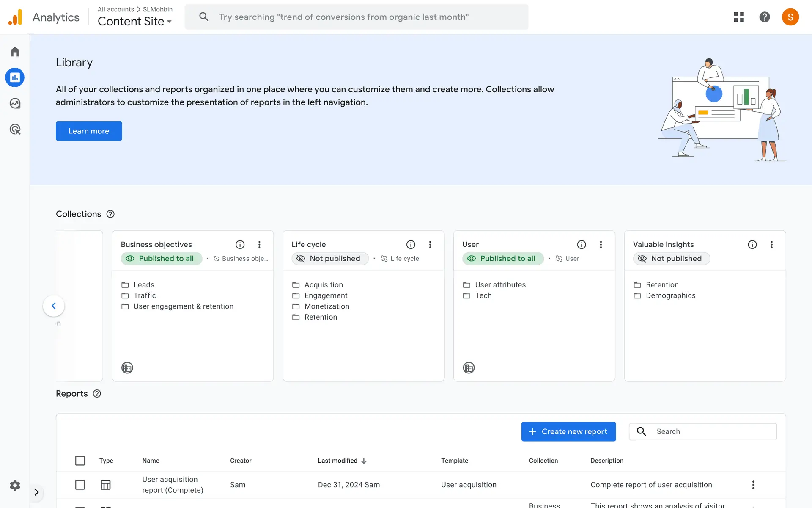Expand the collapsed left navigation panel
The image size is (812, 508).
36,492
